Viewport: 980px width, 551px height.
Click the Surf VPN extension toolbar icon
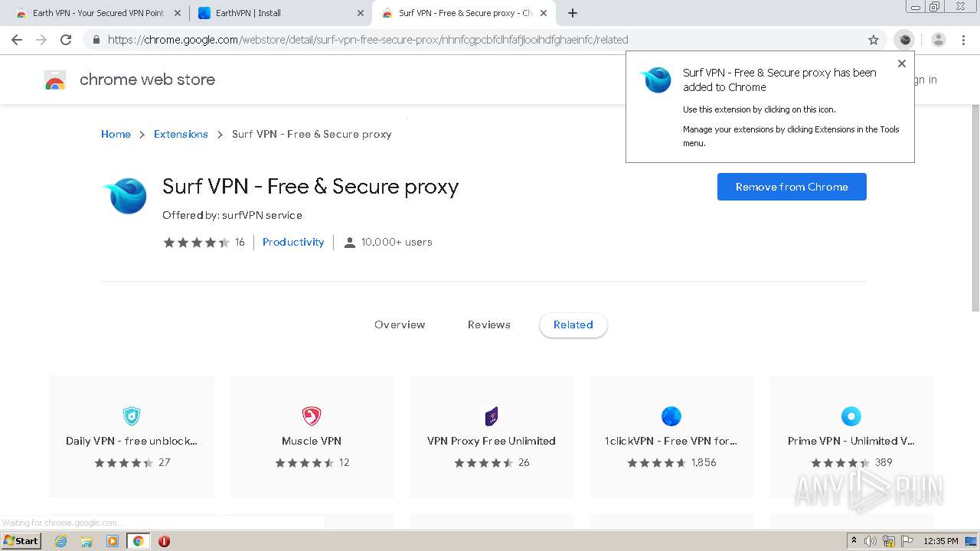pos(905,40)
